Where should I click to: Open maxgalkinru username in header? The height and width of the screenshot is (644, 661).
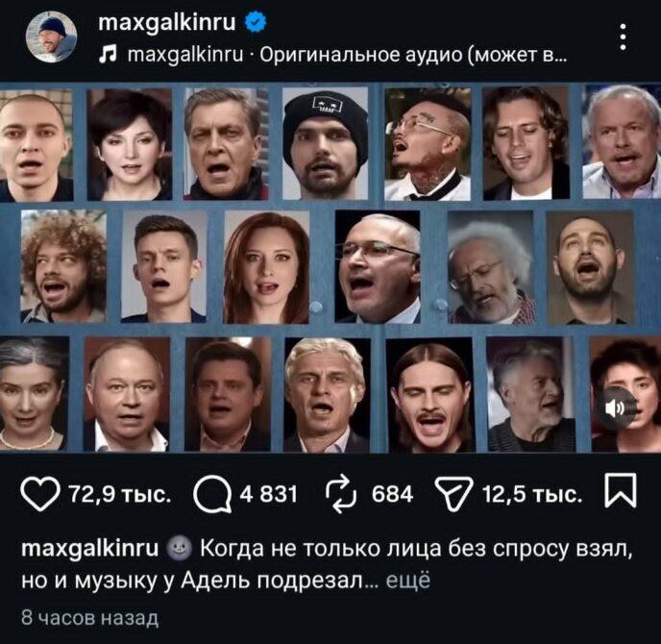167,21
